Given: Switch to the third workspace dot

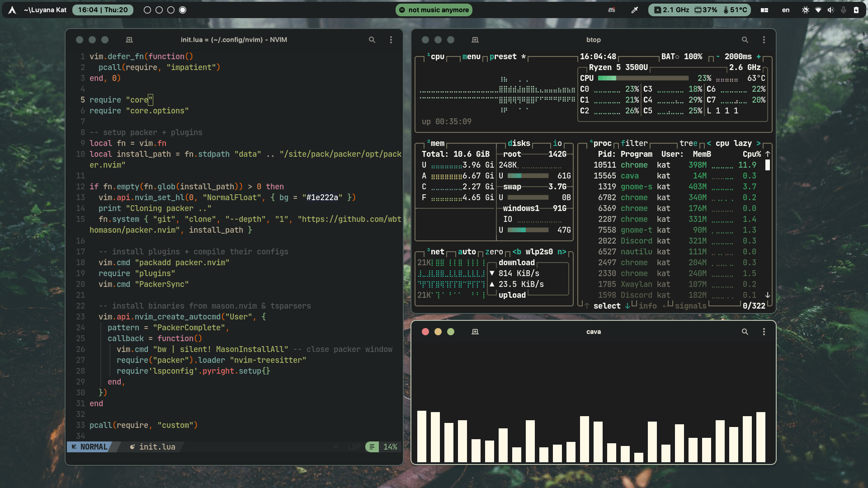Looking at the screenshot, I should 171,10.
